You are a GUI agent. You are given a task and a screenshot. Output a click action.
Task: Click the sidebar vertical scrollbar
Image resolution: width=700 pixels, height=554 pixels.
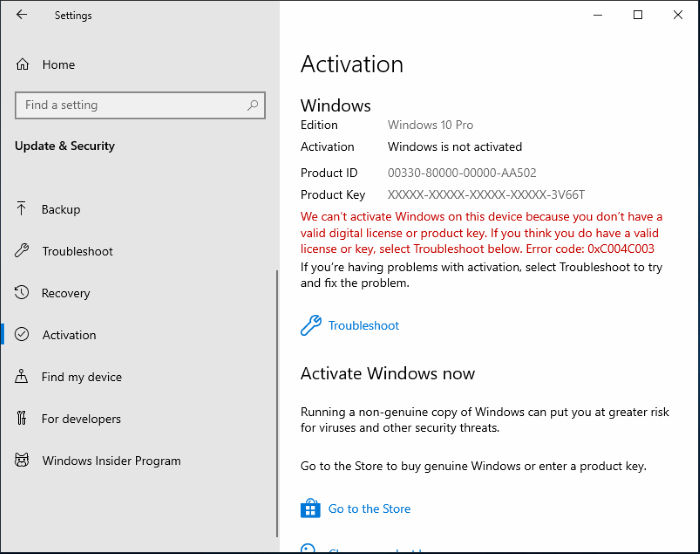(277, 403)
